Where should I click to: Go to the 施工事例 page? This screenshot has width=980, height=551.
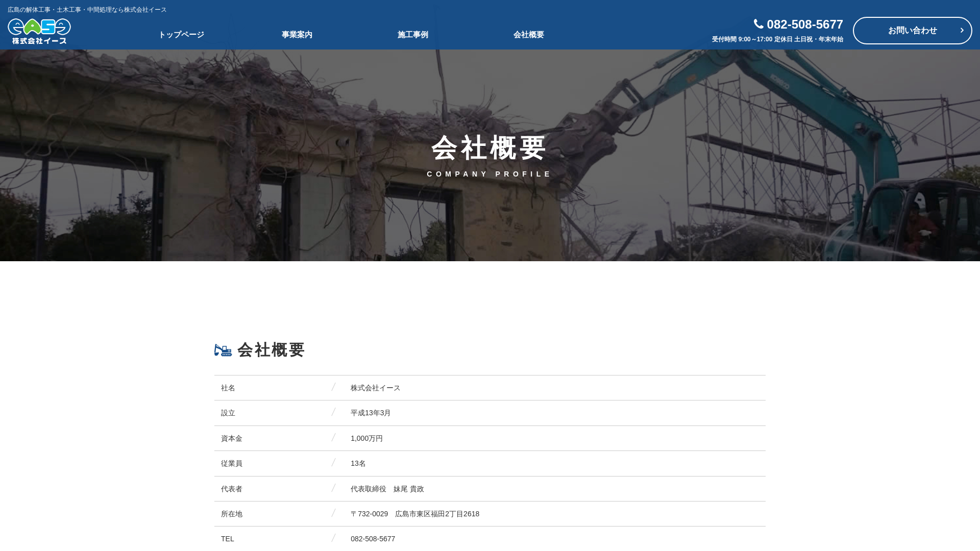tap(413, 35)
